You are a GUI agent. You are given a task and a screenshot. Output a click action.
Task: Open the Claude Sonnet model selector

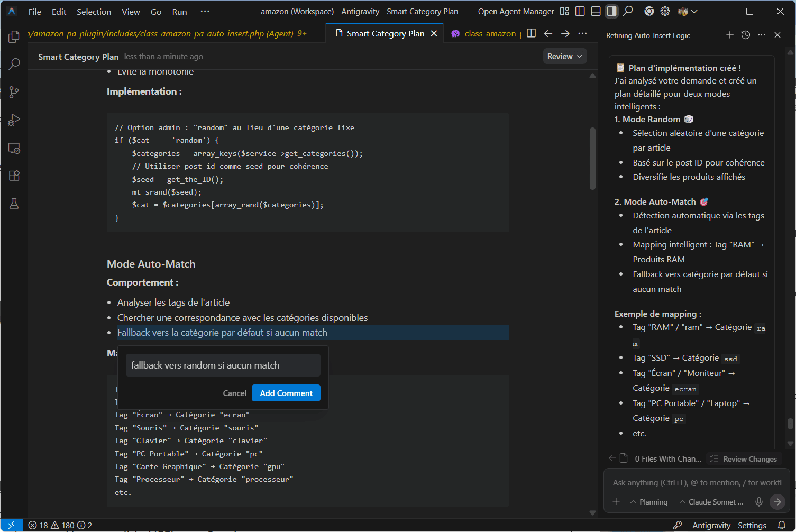pyautogui.click(x=711, y=502)
